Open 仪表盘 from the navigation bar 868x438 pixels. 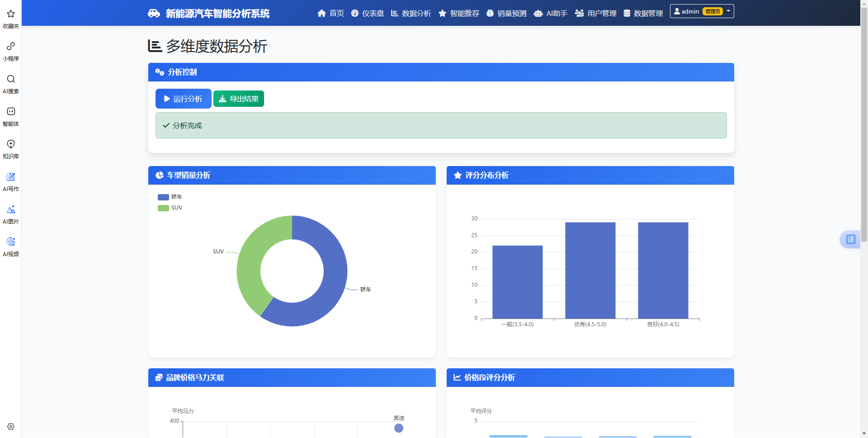368,14
